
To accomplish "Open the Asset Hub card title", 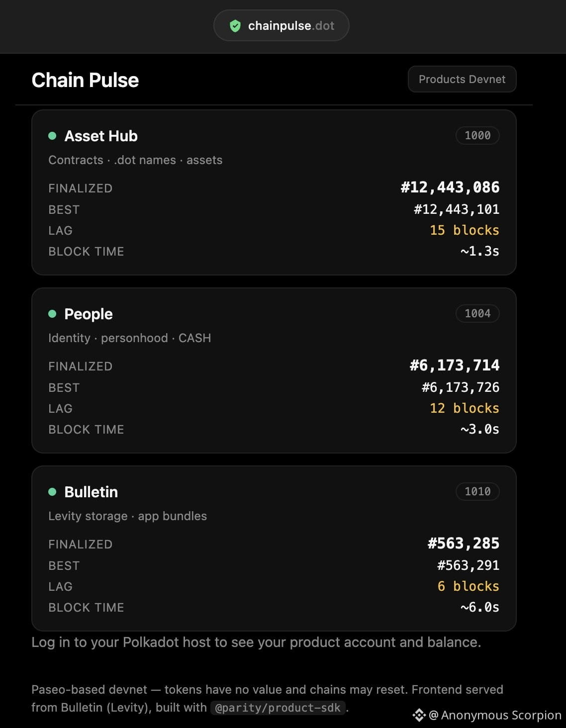I will pos(101,136).
